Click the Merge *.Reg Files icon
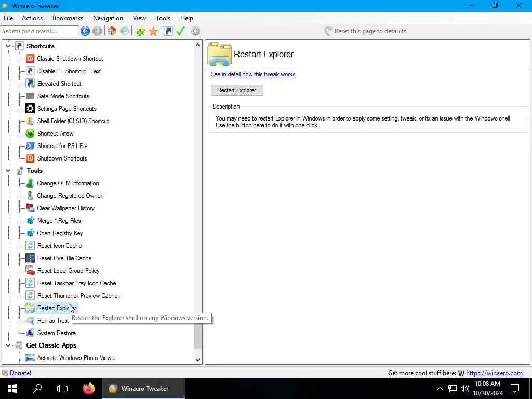The image size is (532, 399). 30,221
